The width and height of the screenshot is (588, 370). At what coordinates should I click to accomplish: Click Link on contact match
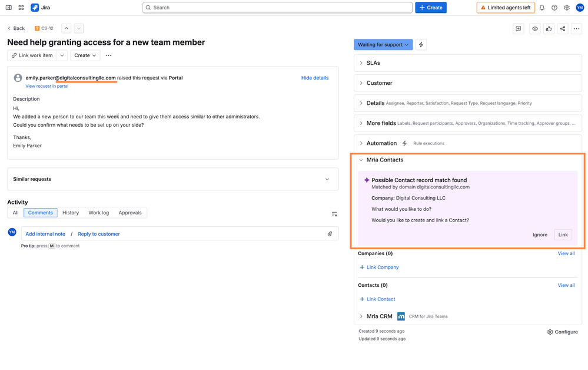(x=563, y=234)
